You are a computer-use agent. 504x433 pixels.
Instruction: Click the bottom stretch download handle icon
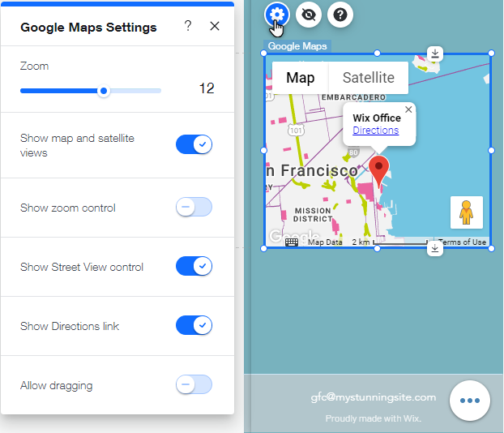coord(435,247)
